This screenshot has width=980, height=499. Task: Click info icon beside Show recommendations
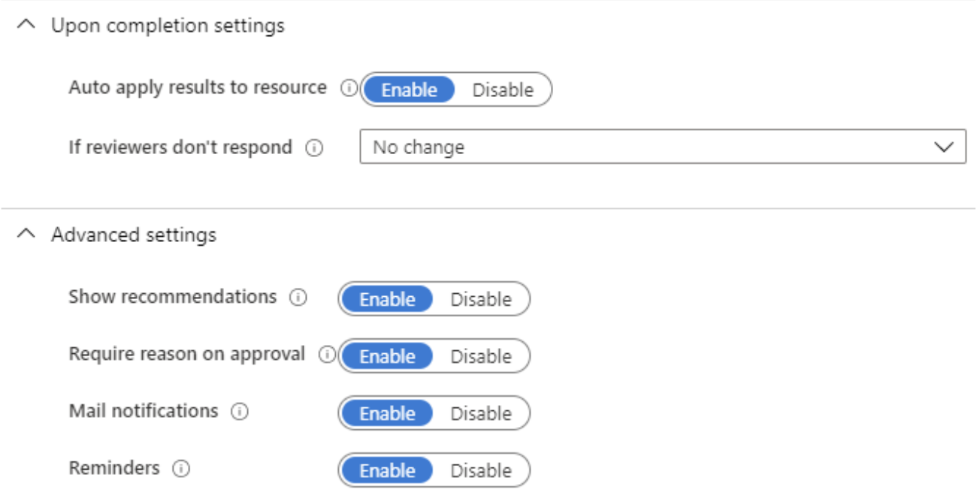coord(298,298)
